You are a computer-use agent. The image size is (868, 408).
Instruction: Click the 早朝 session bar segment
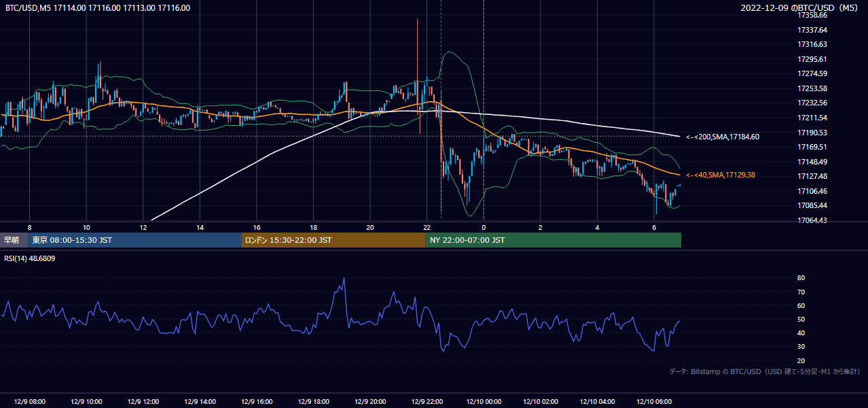pos(14,240)
